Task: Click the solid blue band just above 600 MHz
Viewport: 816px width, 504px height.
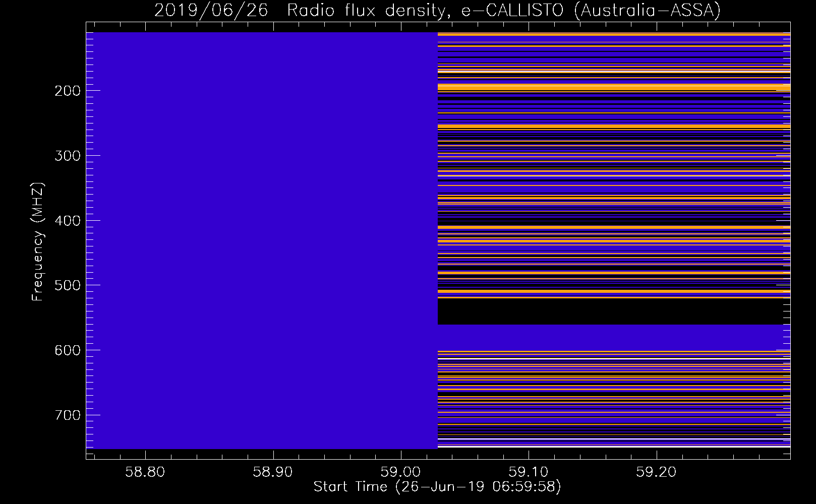Action: pyautogui.click(x=614, y=337)
